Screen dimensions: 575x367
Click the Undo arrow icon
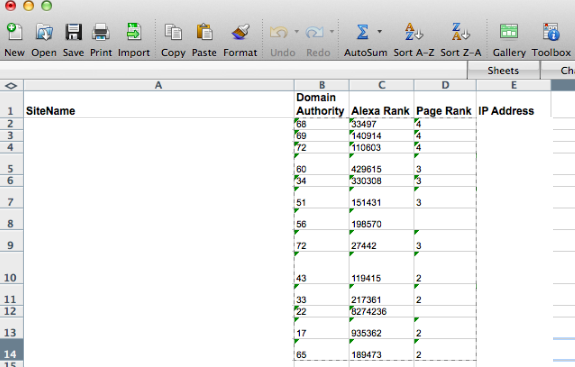(x=279, y=32)
